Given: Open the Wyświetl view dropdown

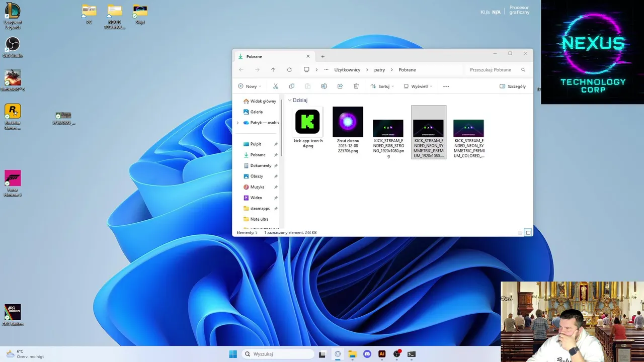Looking at the screenshot, I should tap(418, 86).
